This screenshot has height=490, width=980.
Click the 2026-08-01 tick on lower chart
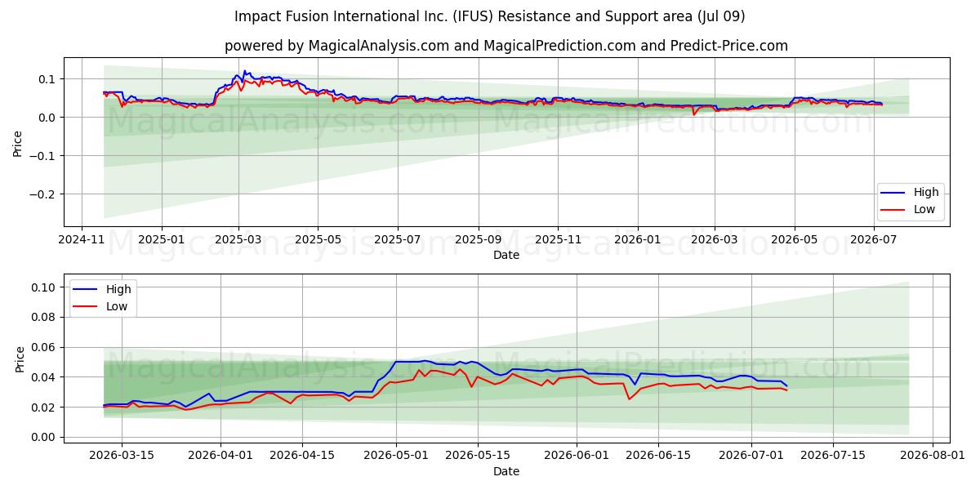[x=933, y=456]
